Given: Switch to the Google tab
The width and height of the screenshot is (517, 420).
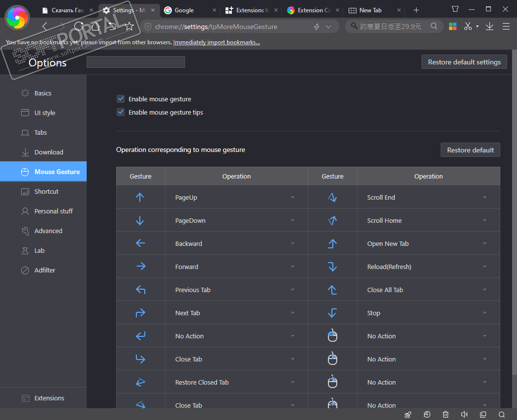Looking at the screenshot, I should coord(190,10).
